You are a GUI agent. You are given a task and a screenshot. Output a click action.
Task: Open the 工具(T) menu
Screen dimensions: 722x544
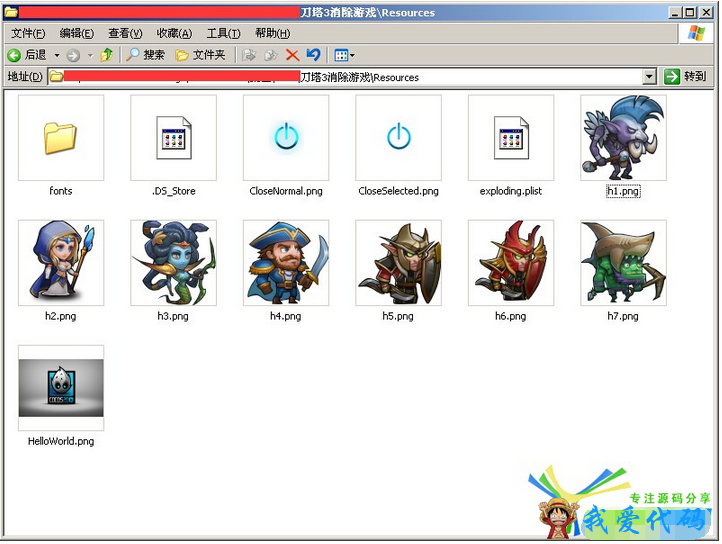[223, 33]
